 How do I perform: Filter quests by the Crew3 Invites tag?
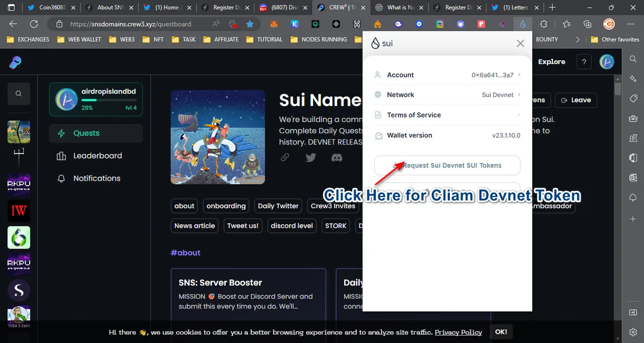pyautogui.click(x=333, y=206)
